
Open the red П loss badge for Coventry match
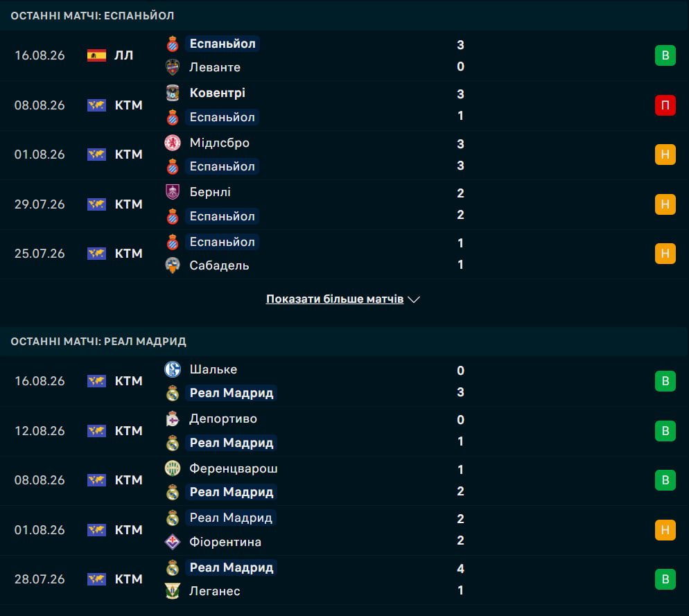tap(665, 105)
